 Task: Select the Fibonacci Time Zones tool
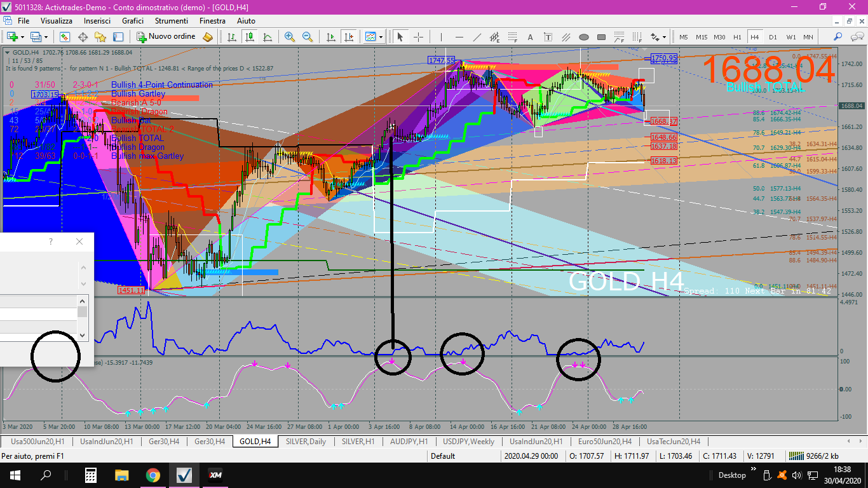coord(637,37)
